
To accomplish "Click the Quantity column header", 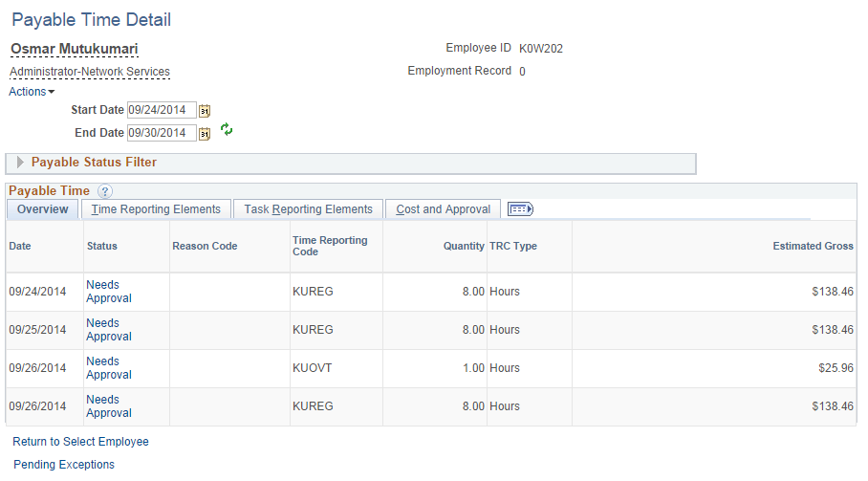I will pos(464,246).
